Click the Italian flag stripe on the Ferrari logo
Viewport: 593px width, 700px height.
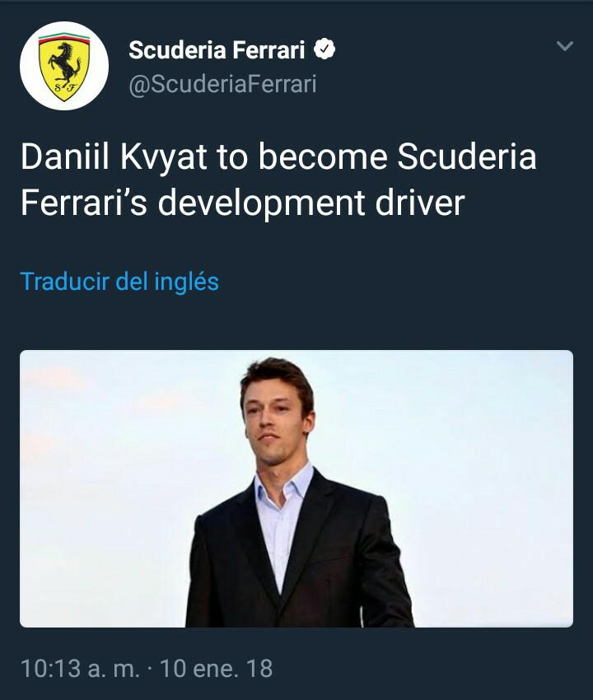[64, 39]
